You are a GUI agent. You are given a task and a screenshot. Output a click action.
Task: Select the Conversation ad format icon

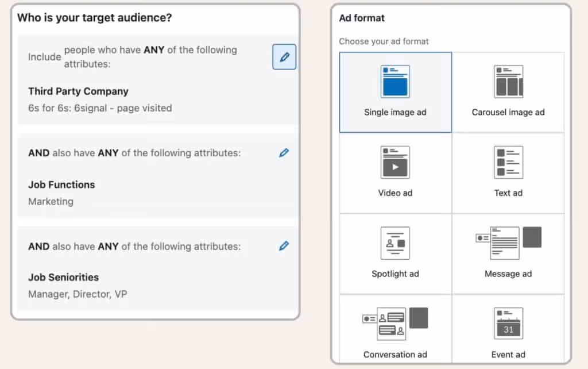tap(395, 324)
